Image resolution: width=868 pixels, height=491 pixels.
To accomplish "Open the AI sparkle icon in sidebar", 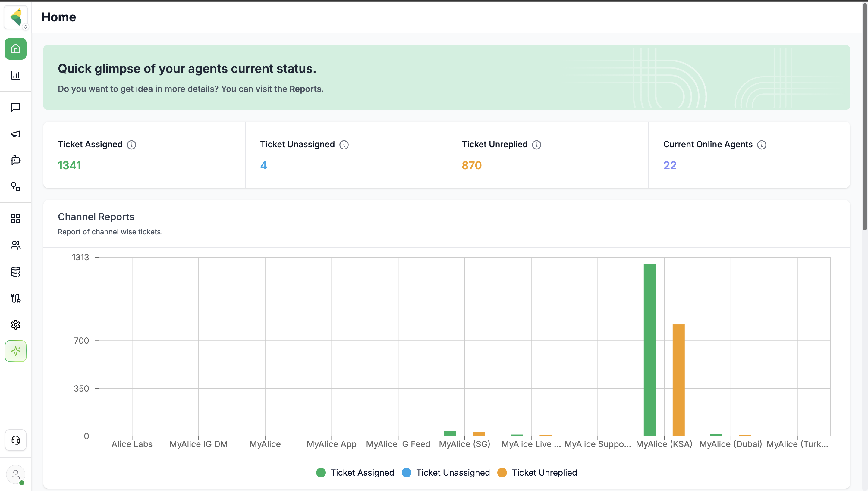I will (15, 351).
